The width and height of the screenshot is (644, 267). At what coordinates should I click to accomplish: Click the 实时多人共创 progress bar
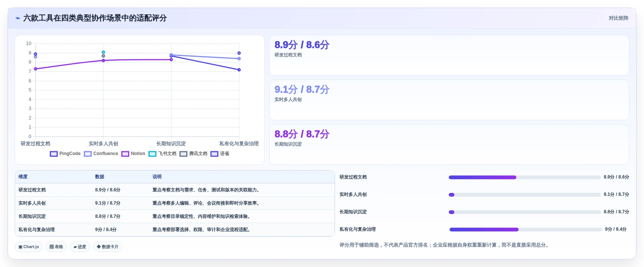coord(525,195)
